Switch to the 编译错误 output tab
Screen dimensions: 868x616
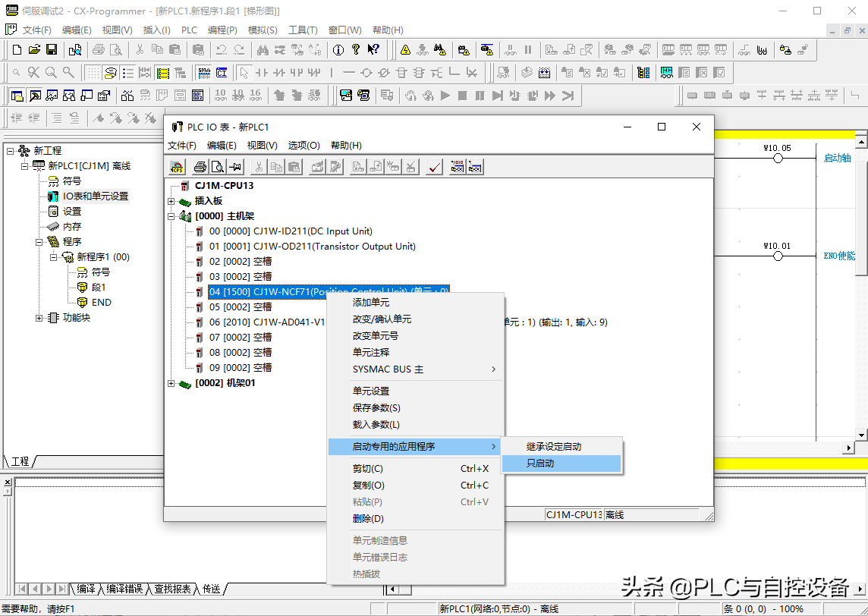124,589
